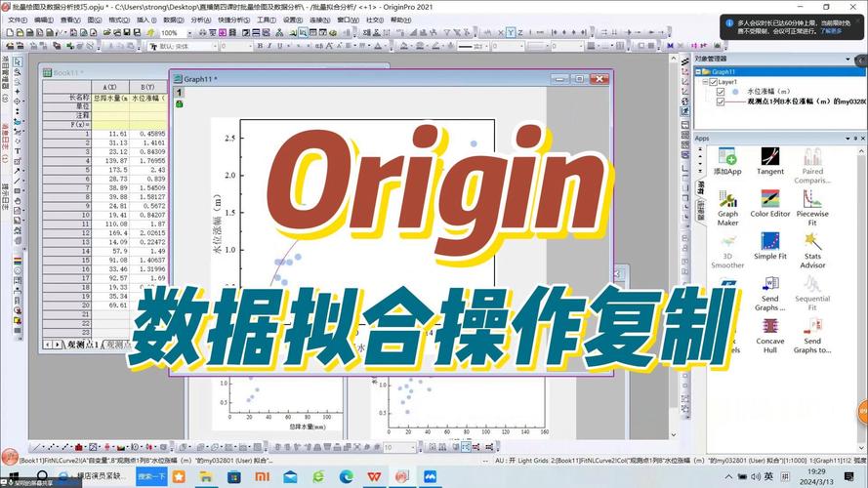The image size is (868, 488).
Task: Open the 工具 (Tools) menu
Action: (267, 20)
